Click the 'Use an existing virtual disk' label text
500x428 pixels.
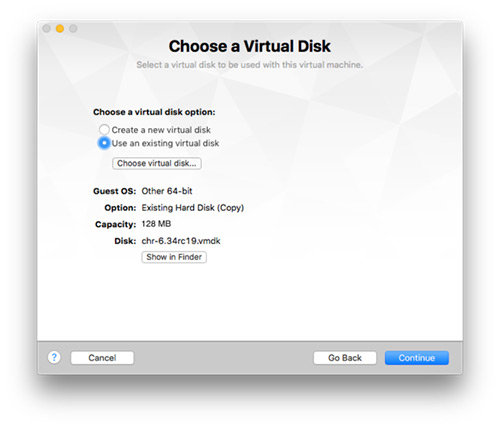tap(165, 143)
